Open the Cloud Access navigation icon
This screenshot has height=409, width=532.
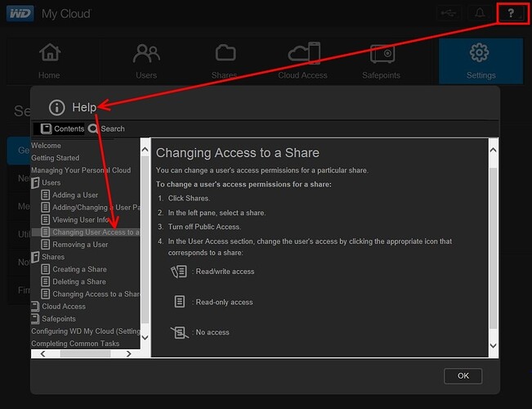304,52
